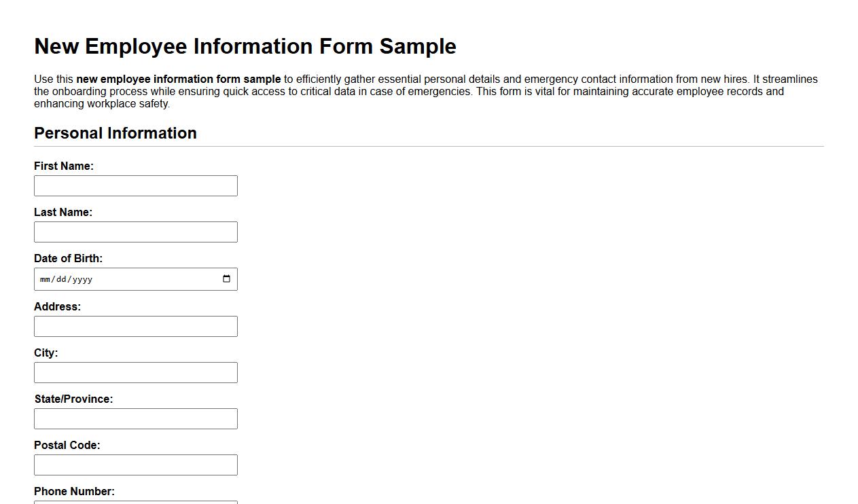This screenshot has width=858, height=504.
Task: Select the City input field
Action: 135,372
